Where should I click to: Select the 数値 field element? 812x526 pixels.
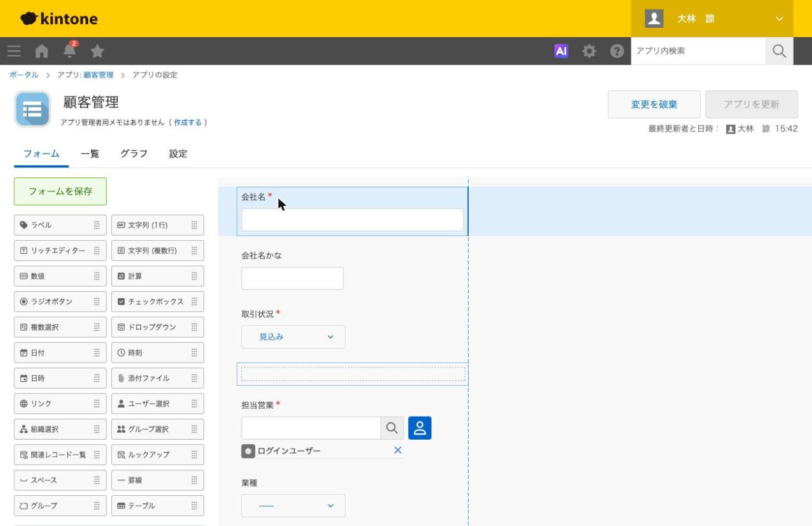point(60,276)
